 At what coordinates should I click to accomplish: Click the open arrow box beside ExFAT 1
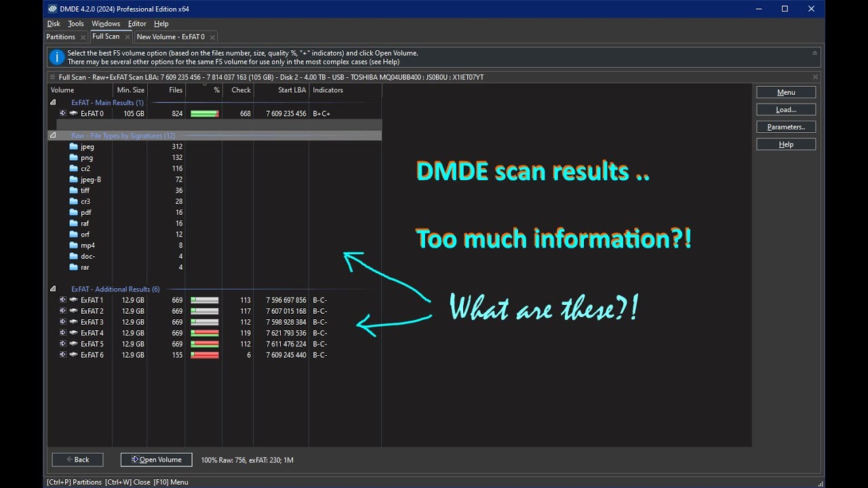(62, 300)
